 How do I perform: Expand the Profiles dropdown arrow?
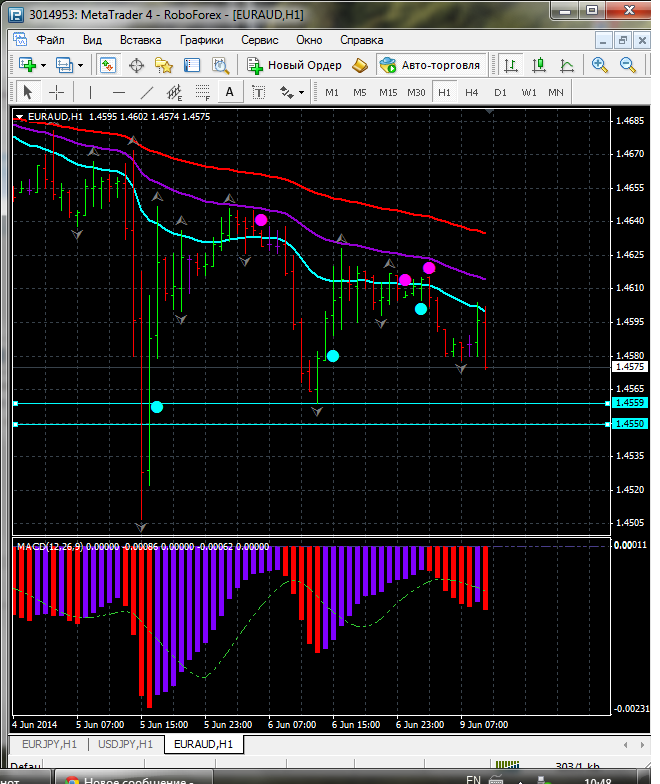[x=80, y=66]
